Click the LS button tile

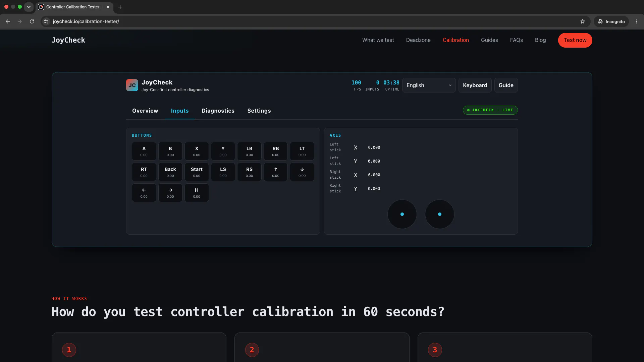(223, 172)
